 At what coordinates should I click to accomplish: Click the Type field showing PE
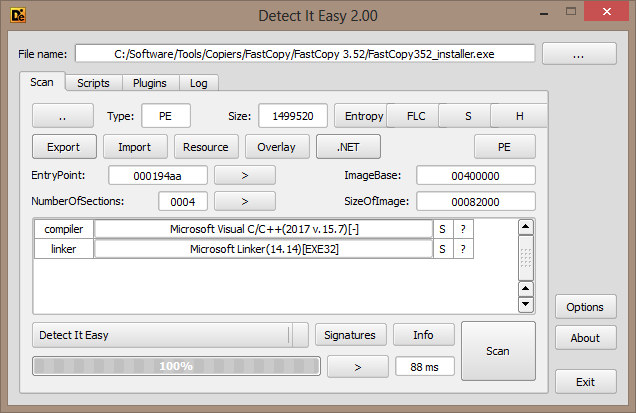click(x=165, y=116)
